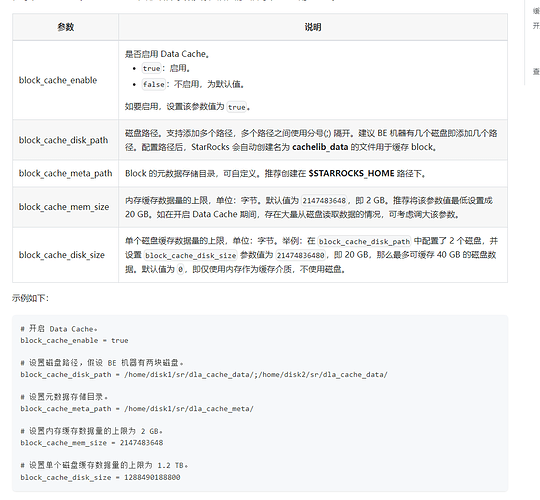Image resolution: width=540 pixels, height=500 pixels.
Task: Click the '说明' column header
Action: [313, 27]
